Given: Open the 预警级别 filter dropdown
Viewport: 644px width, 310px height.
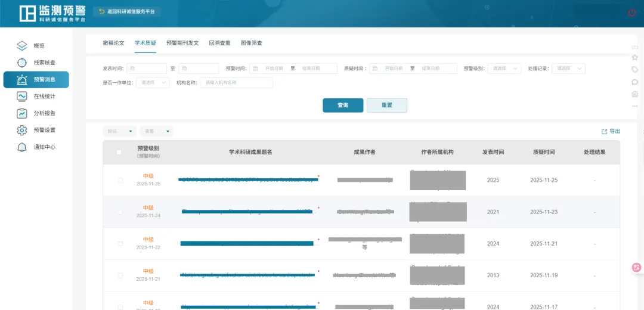Looking at the screenshot, I should pos(504,69).
